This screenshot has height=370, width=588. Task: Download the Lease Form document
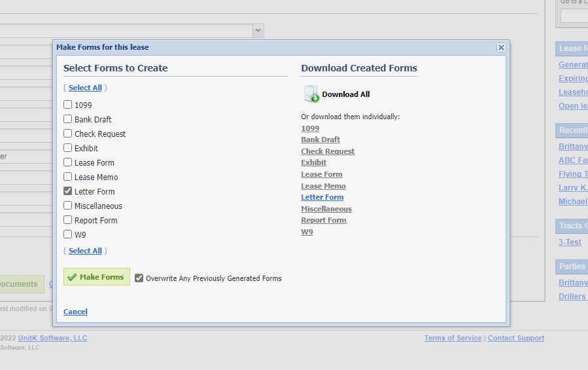pos(322,174)
